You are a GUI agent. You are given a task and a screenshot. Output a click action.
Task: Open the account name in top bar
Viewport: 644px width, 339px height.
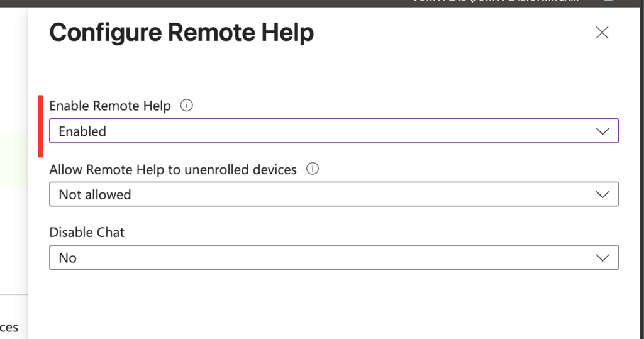point(496,1)
